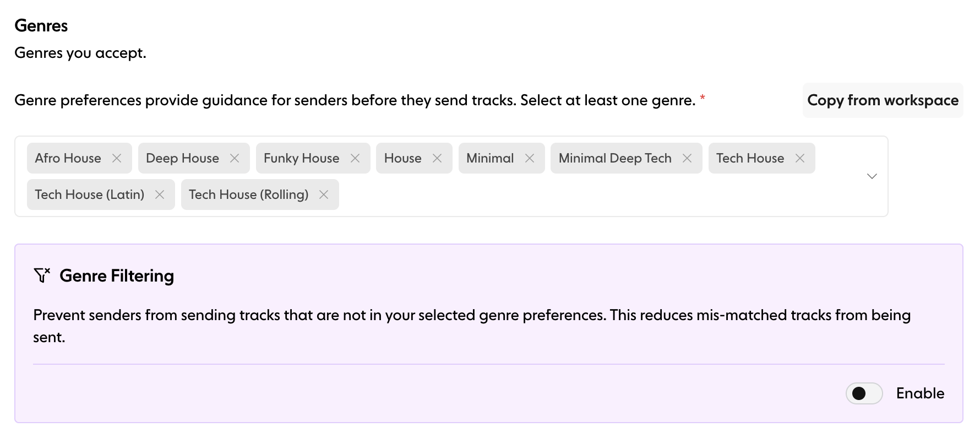Click the Afro House tag label
Screen dimensions: 980x443
[x=68, y=158]
